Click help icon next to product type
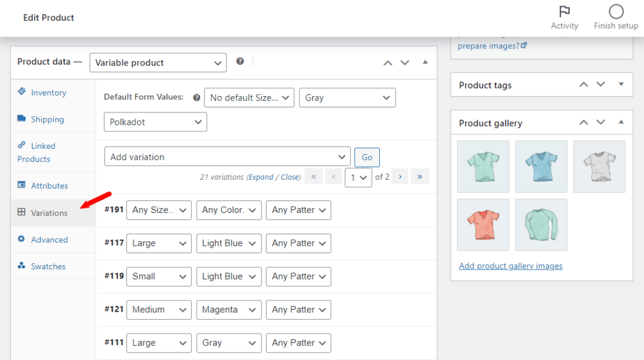This screenshot has width=644, height=360. pyautogui.click(x=240, y=62)
